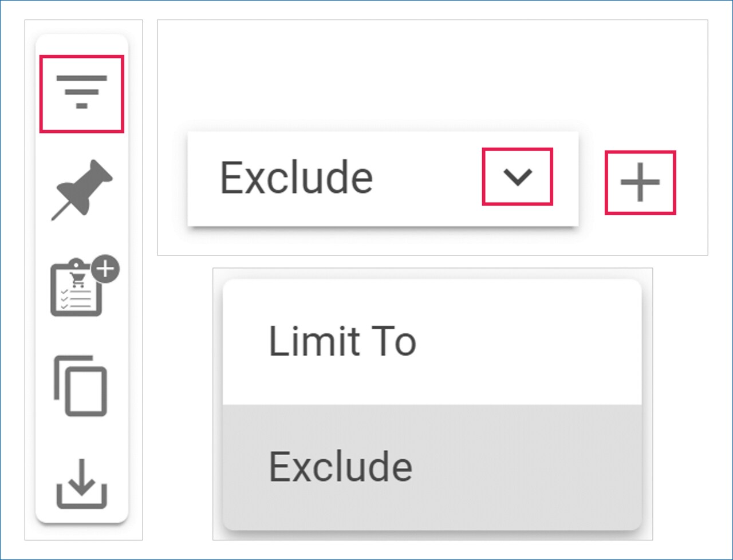Click the pushpin icon
This screenshot has width=733, height=560.
(82, 190)
